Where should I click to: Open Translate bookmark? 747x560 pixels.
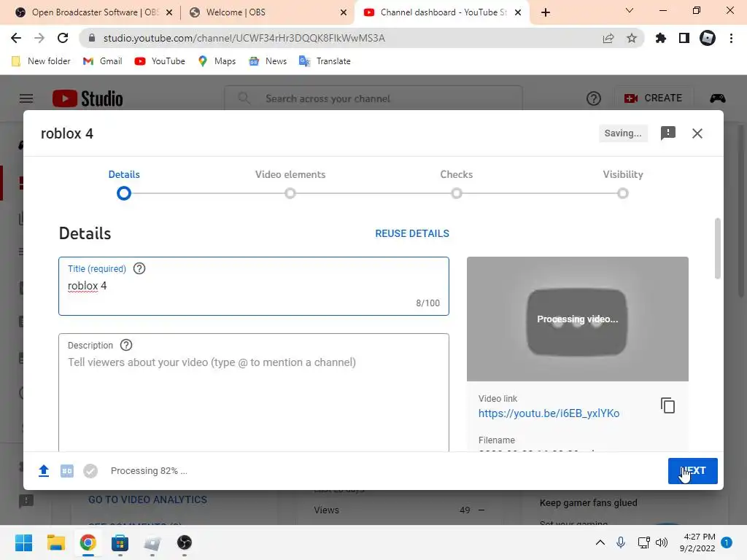click(x=325, y=61)
